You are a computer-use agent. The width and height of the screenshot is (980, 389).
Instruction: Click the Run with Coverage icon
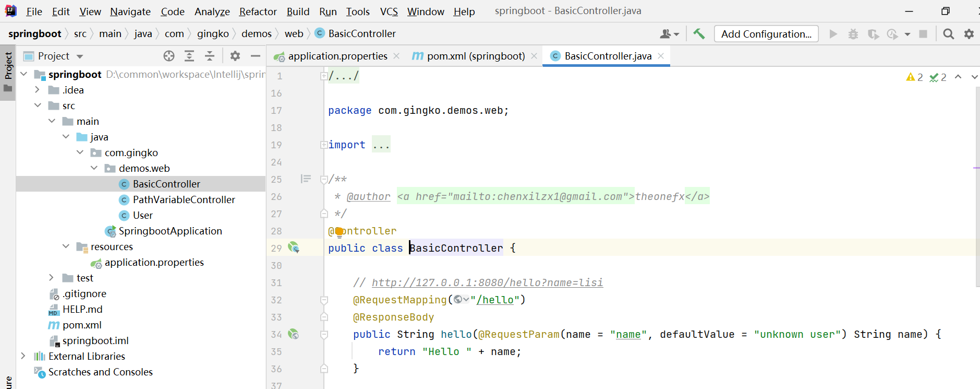[873, 34]
